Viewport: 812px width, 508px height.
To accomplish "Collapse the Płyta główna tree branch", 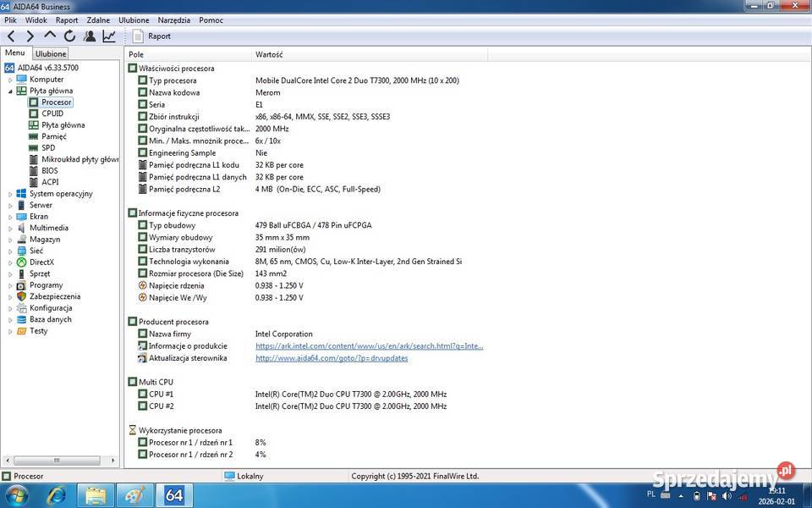I will tap(10, 91).
